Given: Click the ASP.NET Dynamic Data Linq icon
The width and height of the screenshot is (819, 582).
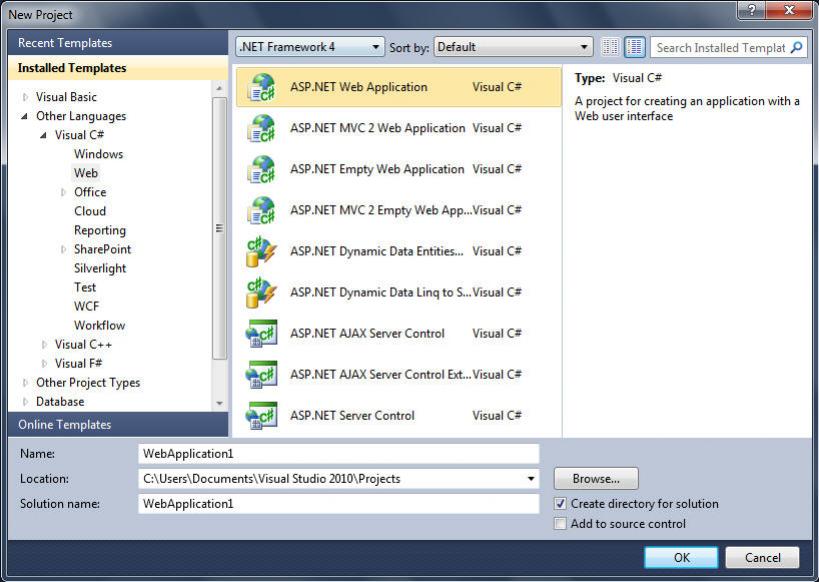Looking at the screenshot, I should pos(261,293).
